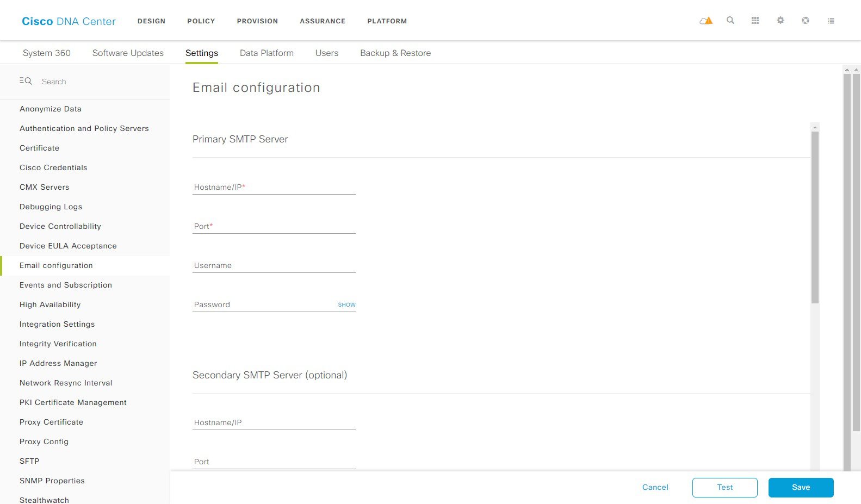Click the Test button
861x504 pixels.
(724, 488)
